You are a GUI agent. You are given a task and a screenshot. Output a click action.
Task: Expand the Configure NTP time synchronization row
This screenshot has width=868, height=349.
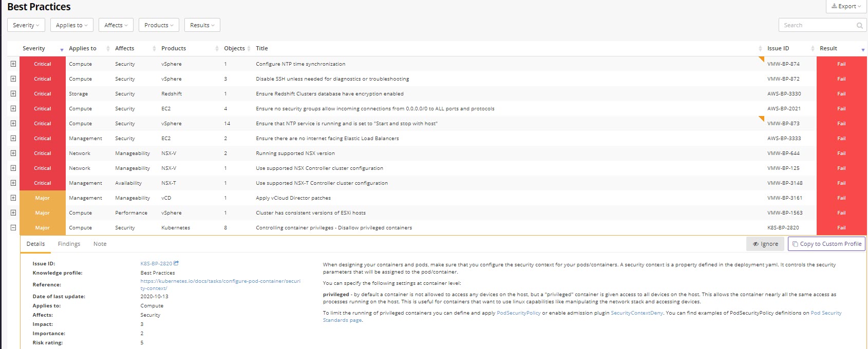(13, 64)
